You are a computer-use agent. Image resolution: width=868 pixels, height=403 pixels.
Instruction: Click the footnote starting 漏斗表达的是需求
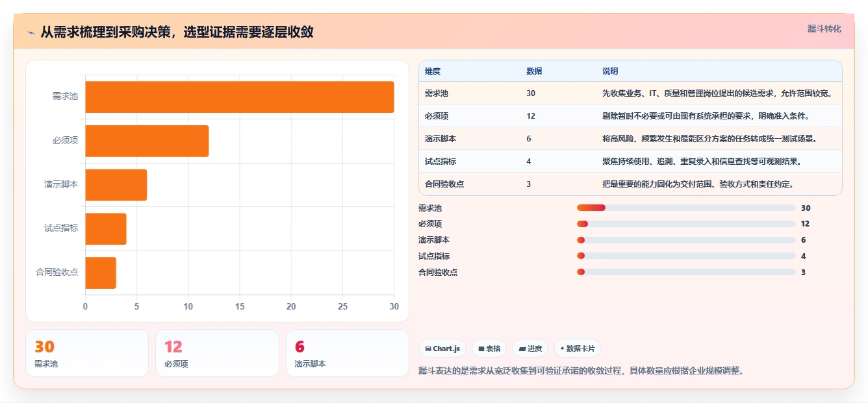point(581,371)
